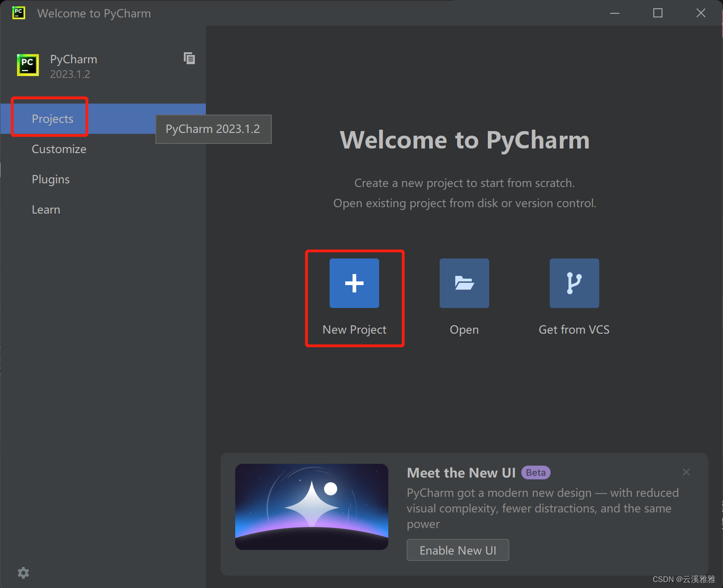Click the New Project label
Screen dimensions: 723x588
(354, 330)
